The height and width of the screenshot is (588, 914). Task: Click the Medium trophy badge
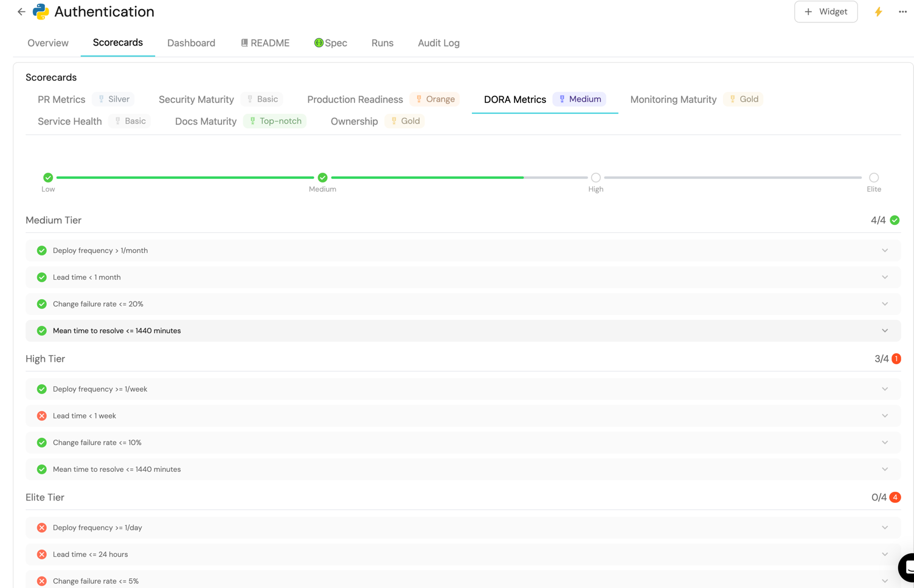(580, 99)
